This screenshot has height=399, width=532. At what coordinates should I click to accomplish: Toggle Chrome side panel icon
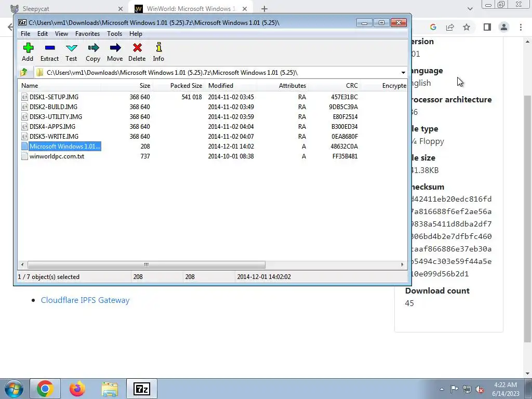tap(487, 27)
